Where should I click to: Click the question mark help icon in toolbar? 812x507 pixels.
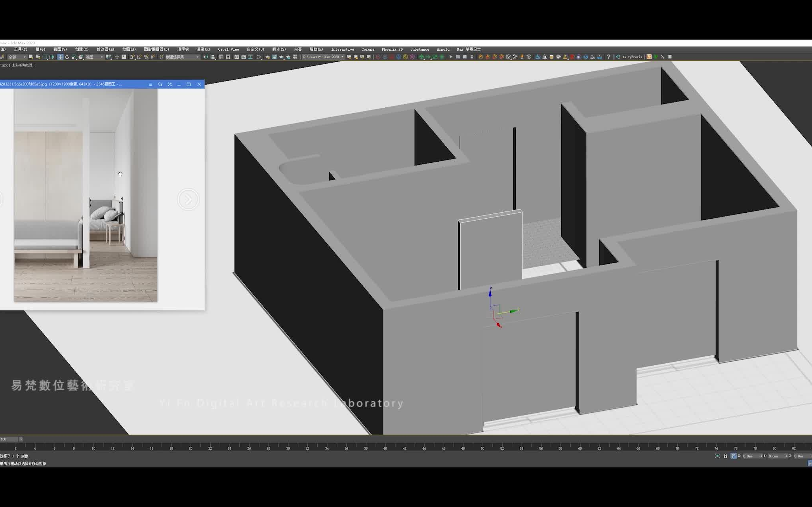click(x=608, y=57)
